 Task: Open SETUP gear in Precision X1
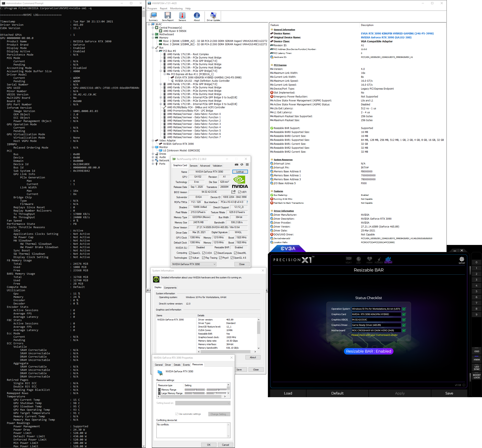coord(462,260)
